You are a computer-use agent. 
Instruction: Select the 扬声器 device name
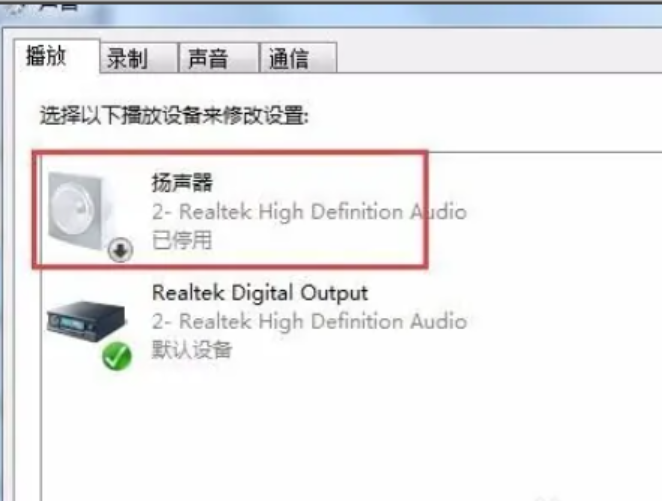pos(182,183)
